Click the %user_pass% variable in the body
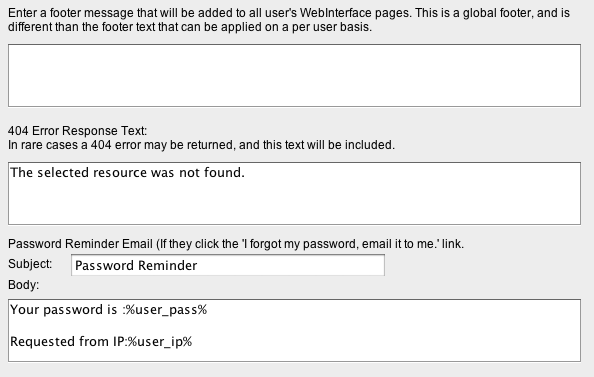Image resolution: width=594 pixels, height=377 pixels. click(167, 310)
